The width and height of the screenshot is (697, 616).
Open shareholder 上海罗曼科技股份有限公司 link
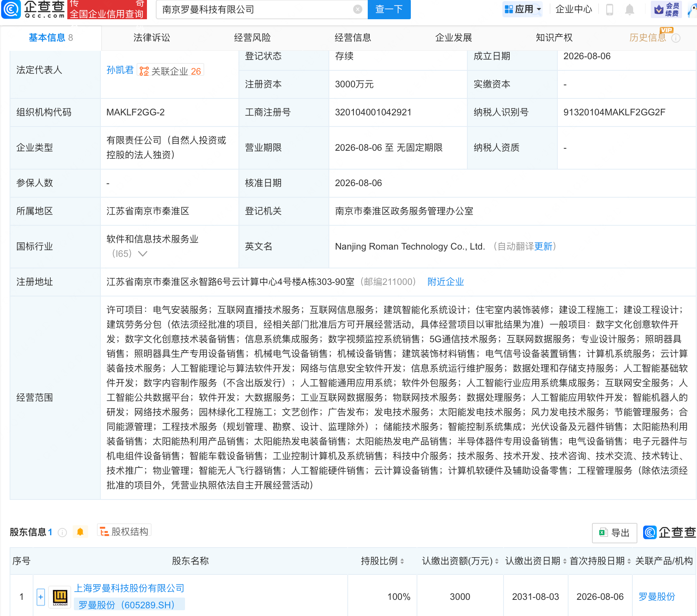point(129,588)
